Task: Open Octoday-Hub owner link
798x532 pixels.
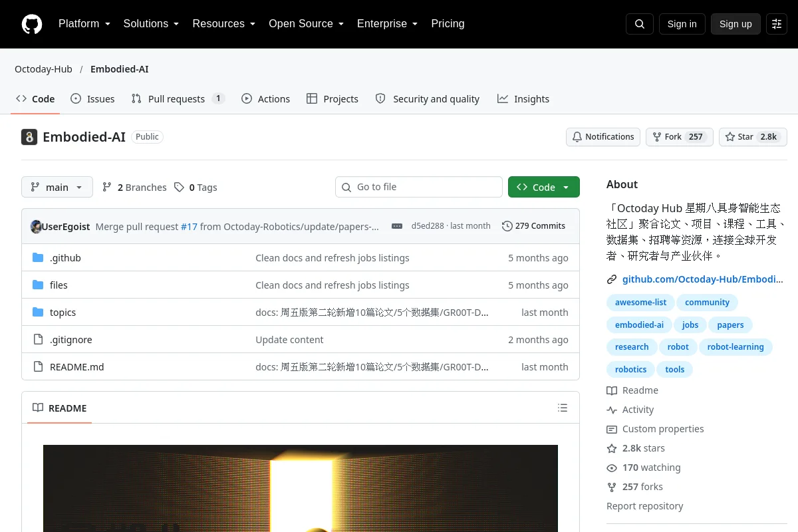Action: coord(43,69)
